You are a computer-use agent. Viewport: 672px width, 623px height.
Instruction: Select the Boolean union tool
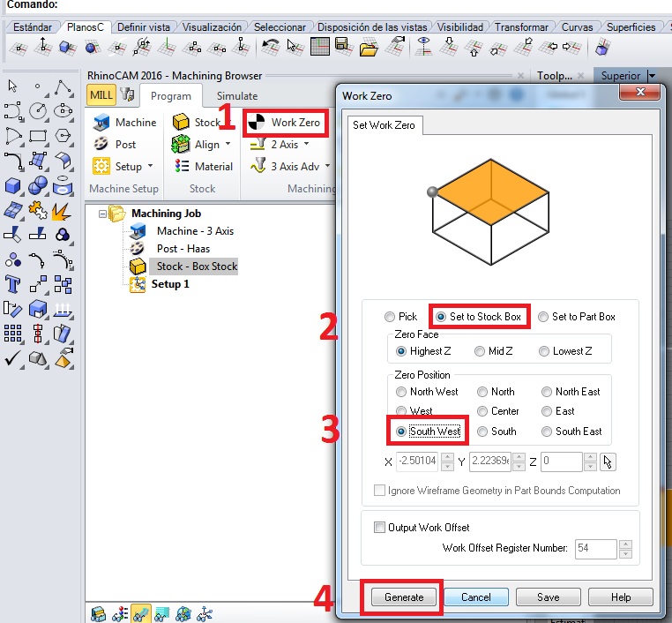[x=38, y=186]
